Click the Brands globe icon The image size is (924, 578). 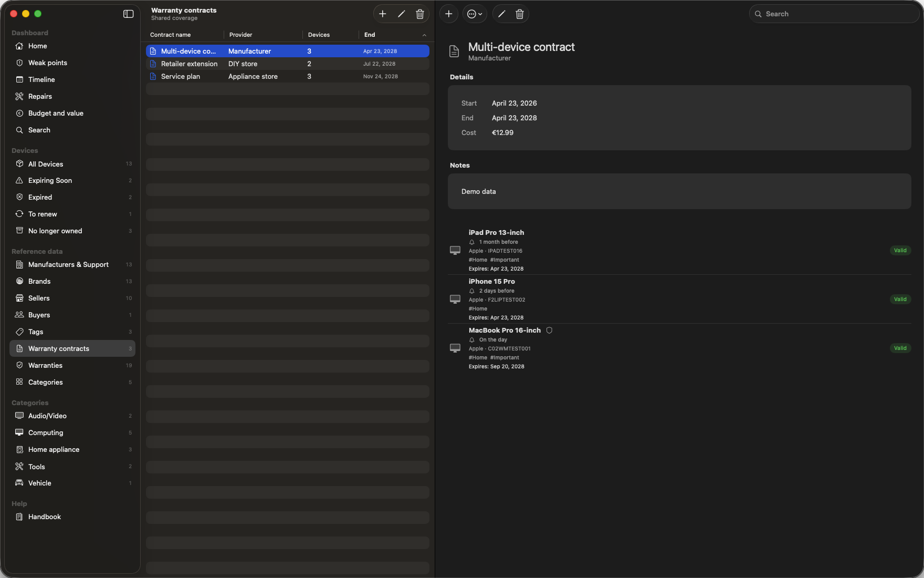tap(19, 282)
